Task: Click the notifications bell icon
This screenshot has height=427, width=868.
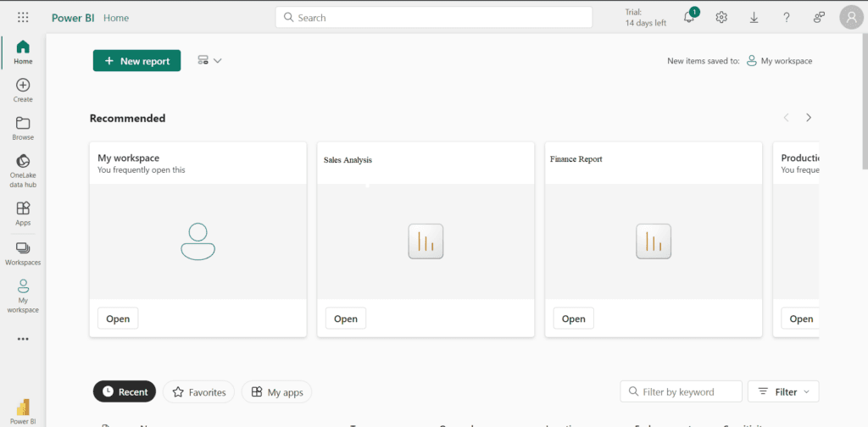Action: coord(689,18)
